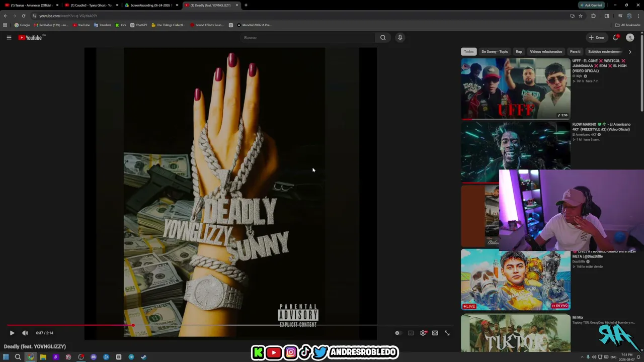Open the Chrome extensions puzzle icon
Viewport: 644px width, 362px height.
[593, 16]
